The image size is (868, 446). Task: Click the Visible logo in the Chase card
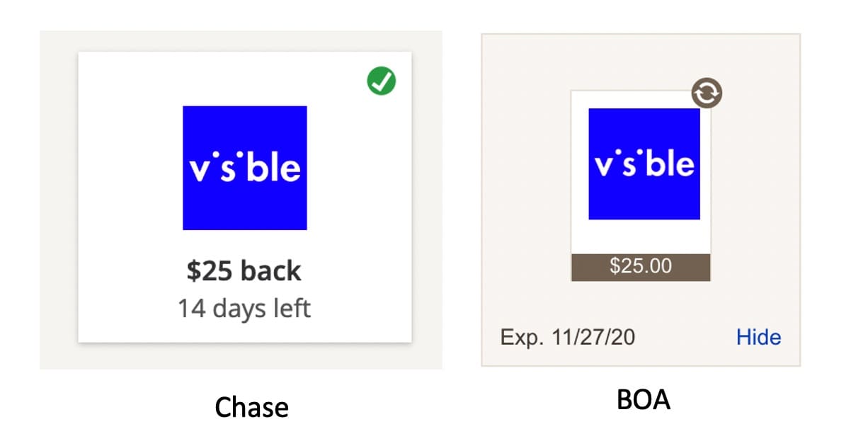(x=244, y=168)
